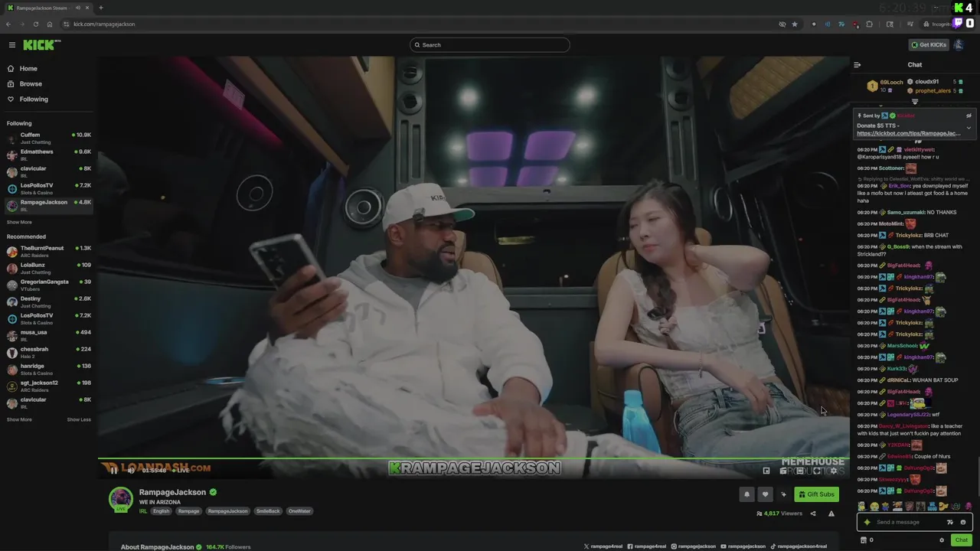Viewport: 980px width, 551px height.
Task: Mute the stream volume
Action: tap(130, 471)
